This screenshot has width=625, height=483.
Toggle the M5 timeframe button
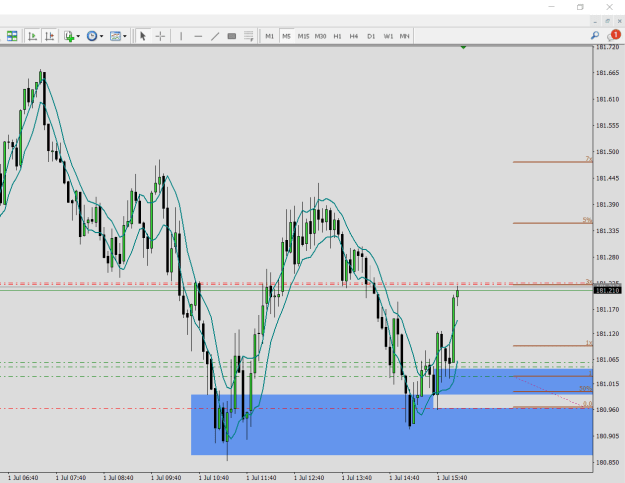286,36
